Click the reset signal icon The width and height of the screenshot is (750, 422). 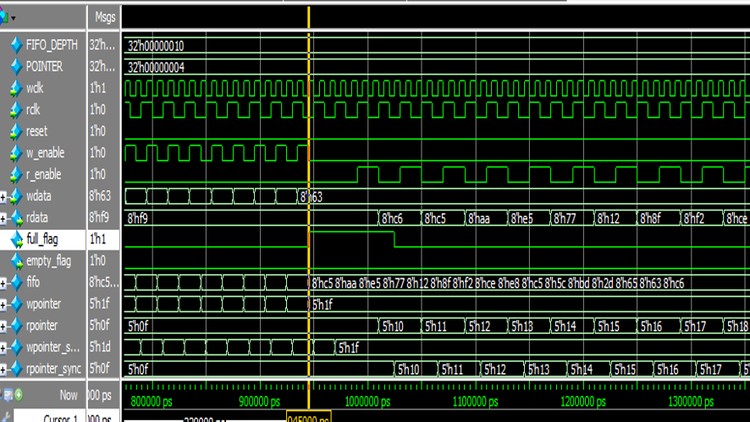coord(16,131)
